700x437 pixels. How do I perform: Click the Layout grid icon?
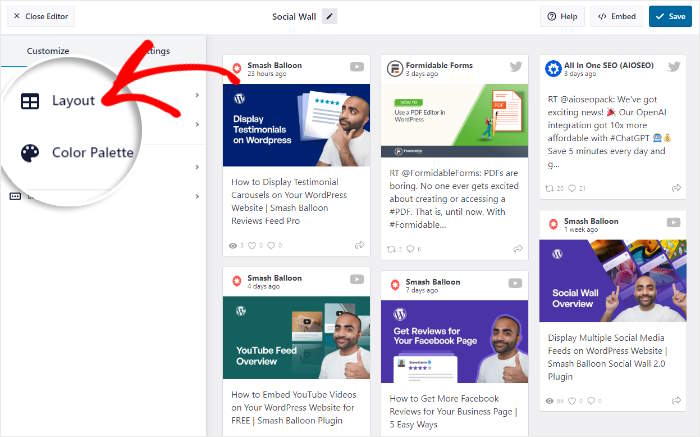click(31, 101)
